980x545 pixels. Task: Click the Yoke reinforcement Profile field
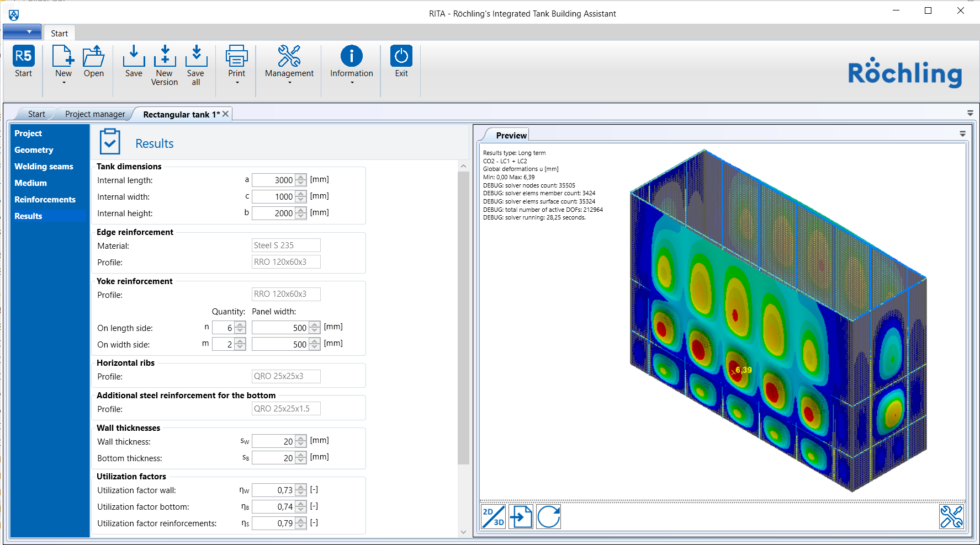(x=286, y=294)
